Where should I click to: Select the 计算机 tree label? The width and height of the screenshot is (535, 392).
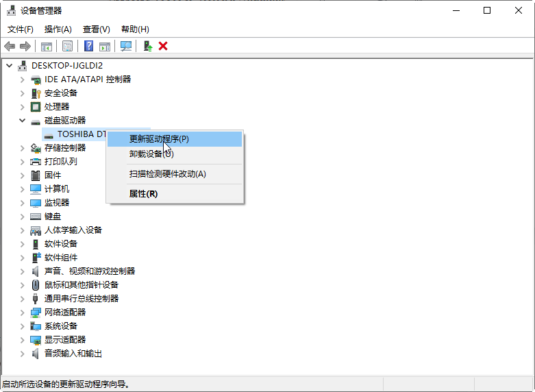[57, 189]
